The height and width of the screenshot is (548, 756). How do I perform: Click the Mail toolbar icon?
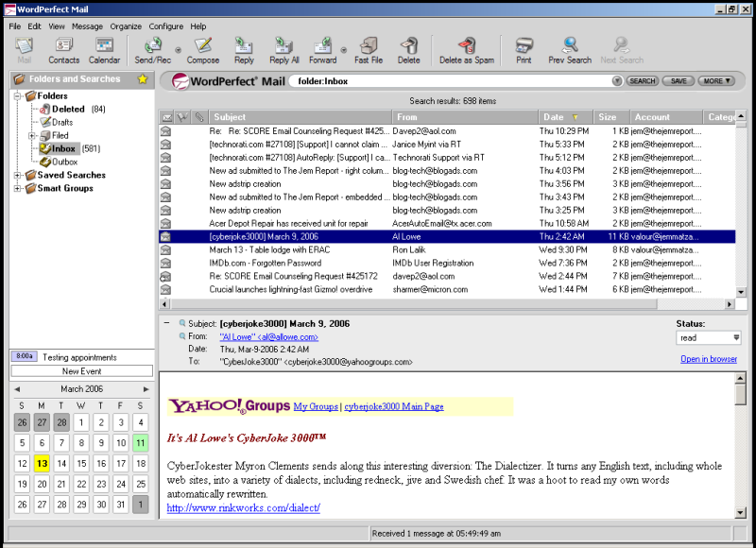tap(25, 50)
